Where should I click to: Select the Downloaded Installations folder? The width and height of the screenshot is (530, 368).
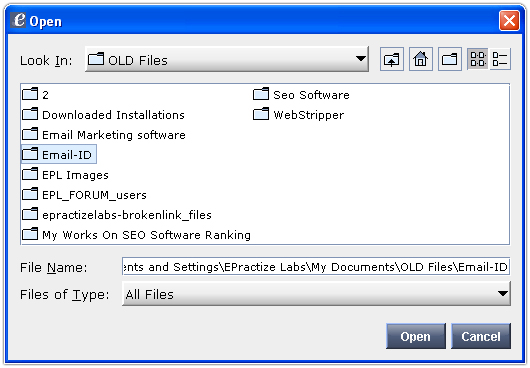tap(103, 115)
